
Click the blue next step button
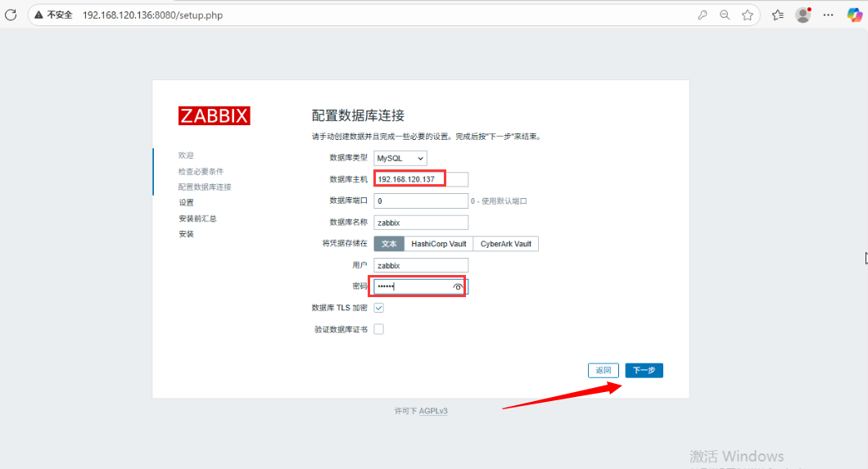[x=644, y=371]
